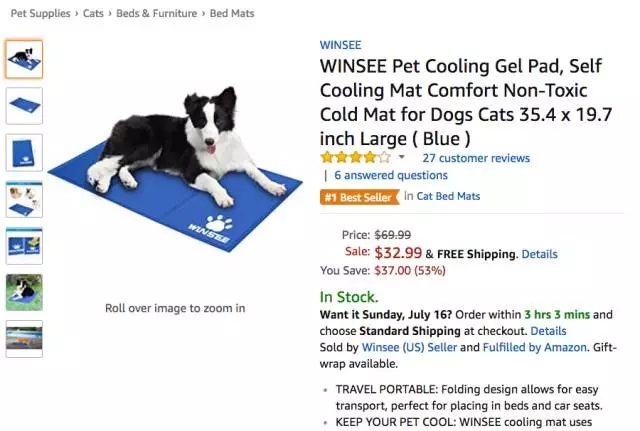Select the last thumbnail at the bottom

click(x=24, y=339)
